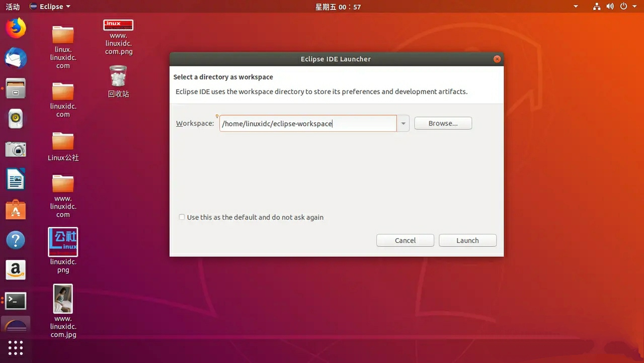
Task: Open the clock showing 星期五 00:57
Action: (x=338, y=7)
